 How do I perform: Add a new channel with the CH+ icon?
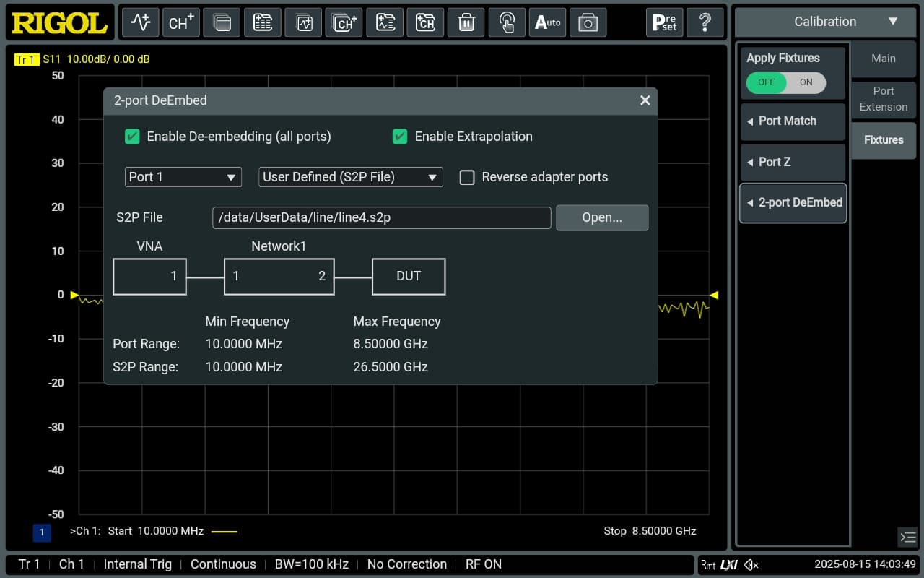click(x=181, y=22)
